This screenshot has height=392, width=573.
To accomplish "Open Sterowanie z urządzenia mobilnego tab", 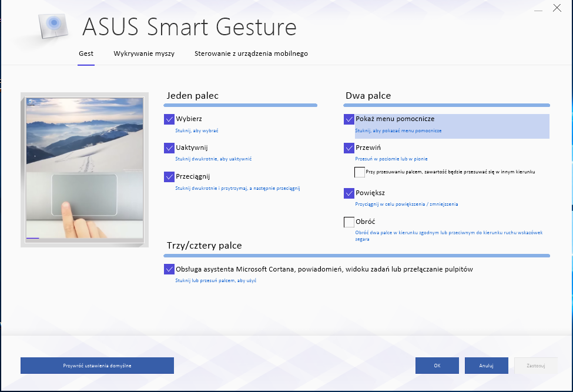I will [x=251, y=53].
